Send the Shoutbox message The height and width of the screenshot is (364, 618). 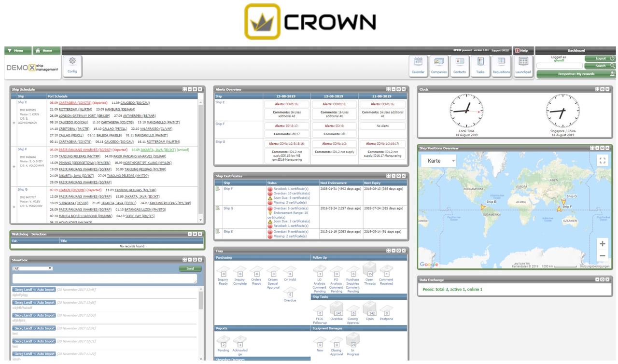(189, 268)
